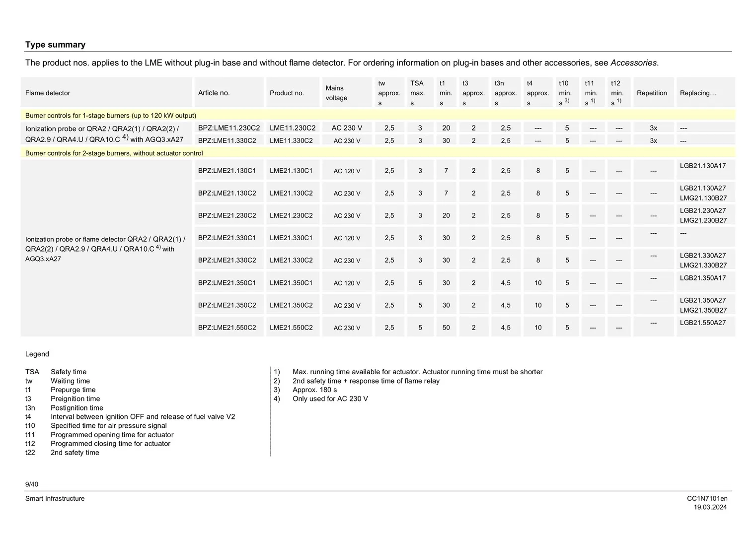Select the "Smart Infrastructure" footer text
Image resolution: width=756 pixels, height=534 pixels.
coord(55,499)
